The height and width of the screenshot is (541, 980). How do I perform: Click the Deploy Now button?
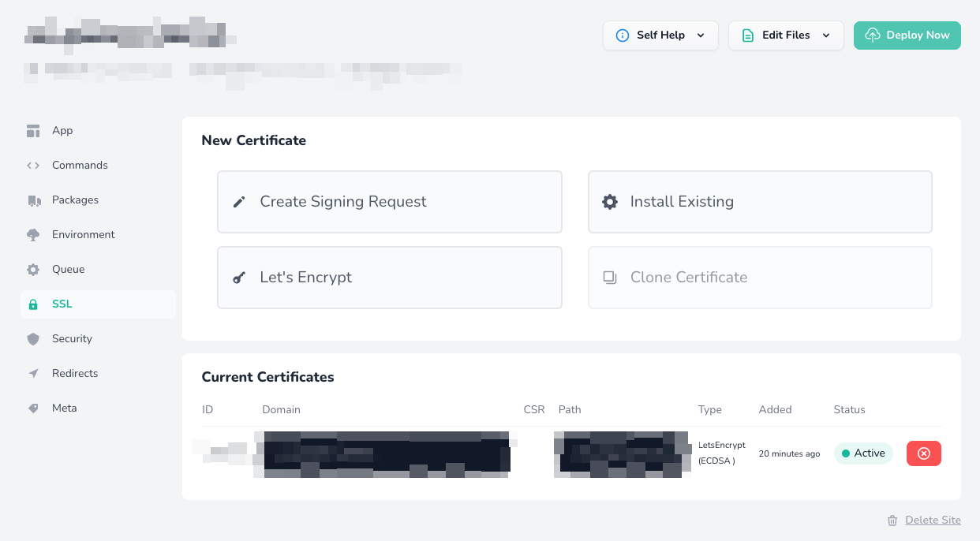tap(907, 35)
